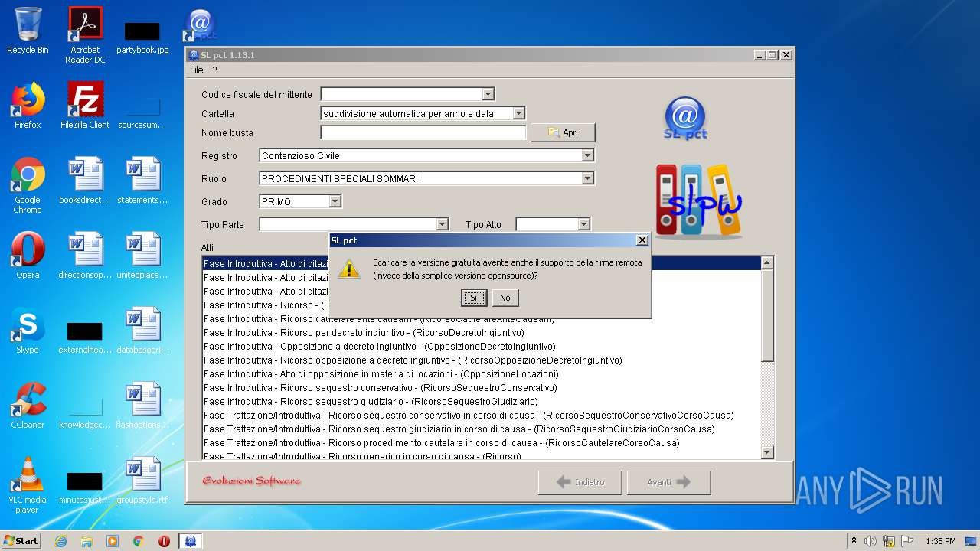Screen dimensions: 980x551
Task: Open Internet Explorer from the taskbar
Action: tap(60, 541)
